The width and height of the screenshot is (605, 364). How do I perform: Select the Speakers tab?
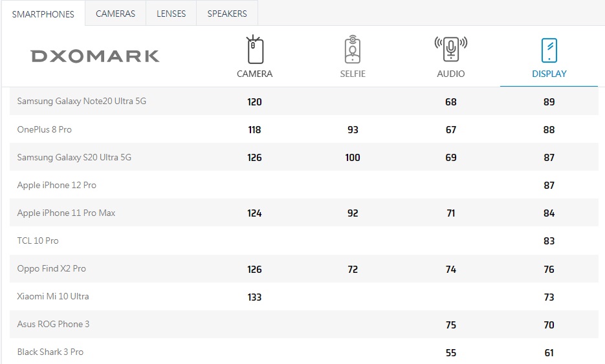pos(226,14)
